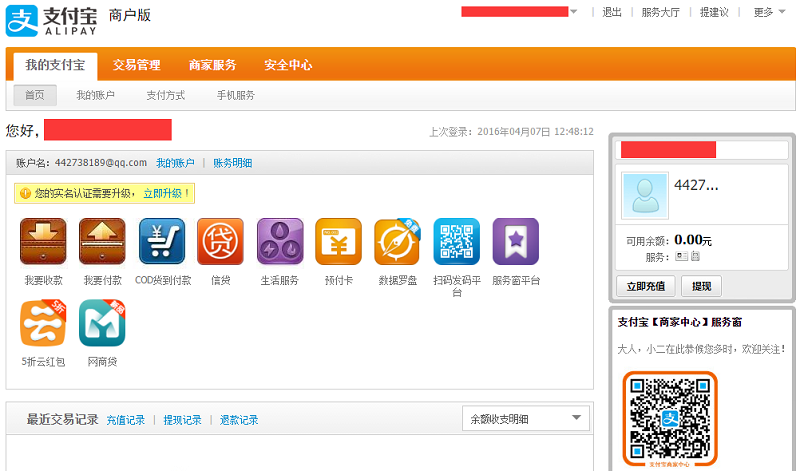Switch to the 我的支付宝 tab
This screenshot has width=800, height=471.
(55, 65)
